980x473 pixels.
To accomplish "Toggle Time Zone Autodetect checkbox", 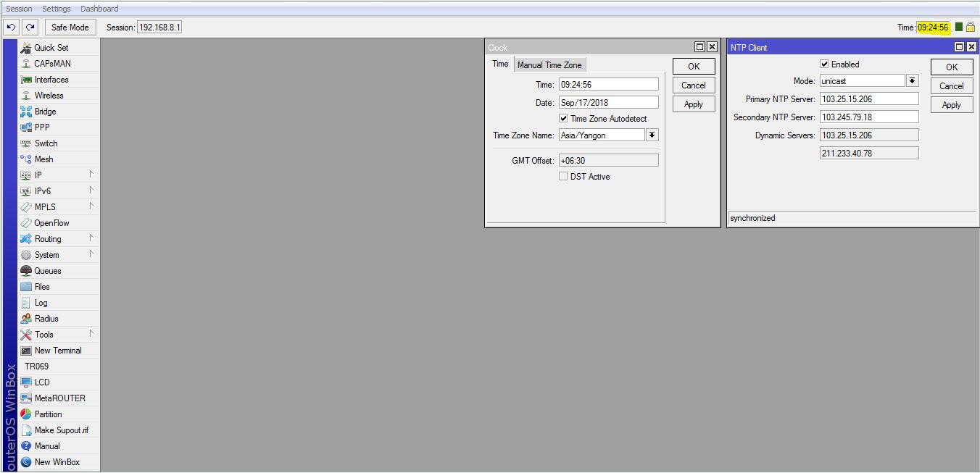I will [563, 119].
